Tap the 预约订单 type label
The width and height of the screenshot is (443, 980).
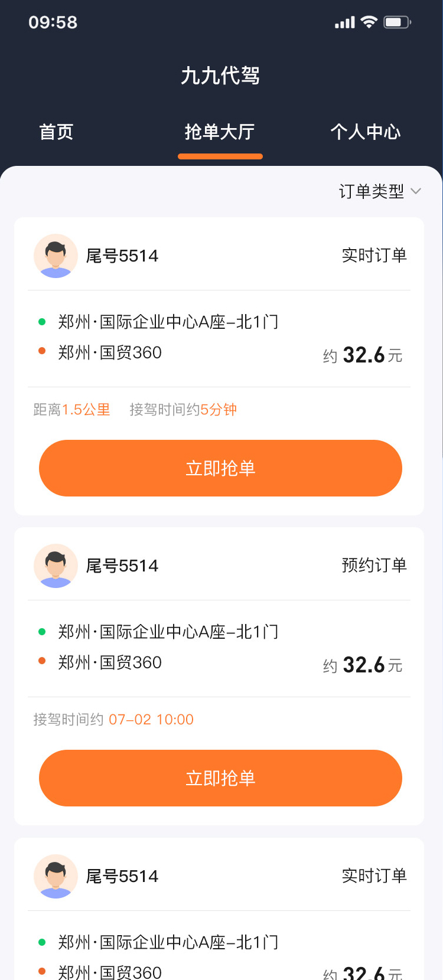[x=374, y=565]
